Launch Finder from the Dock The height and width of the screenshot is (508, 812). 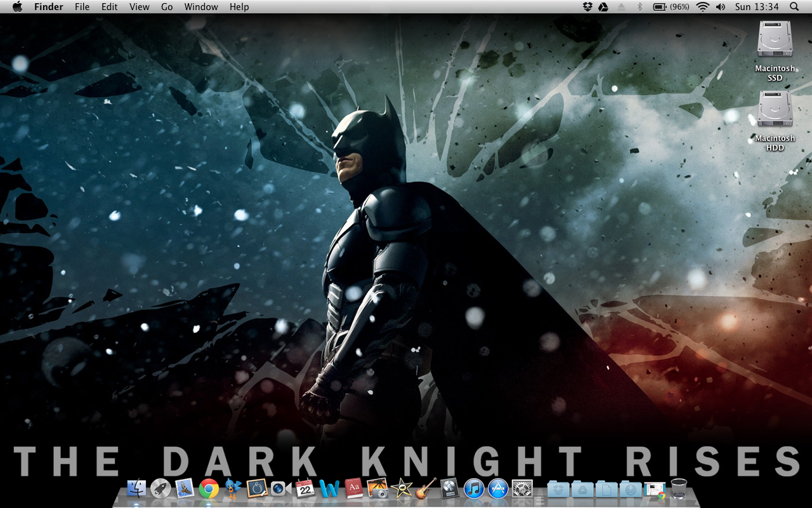click(x=136, y=488)
